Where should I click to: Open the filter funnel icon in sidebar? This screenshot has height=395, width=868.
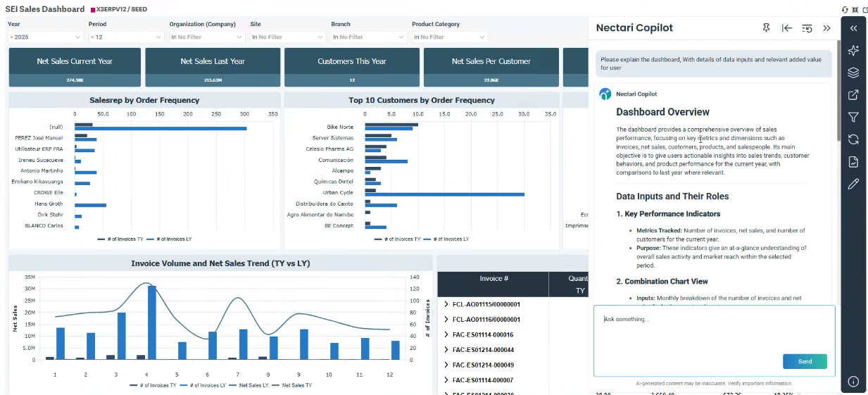pyautogui.click(x=853, y=117)
